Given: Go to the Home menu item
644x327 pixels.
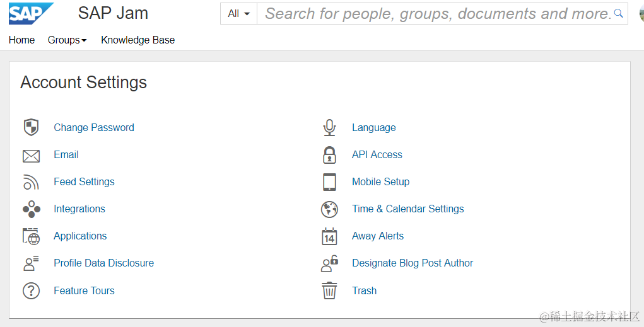Looking at the screenshot, I should pyautogui.click(x=21, y=40).
